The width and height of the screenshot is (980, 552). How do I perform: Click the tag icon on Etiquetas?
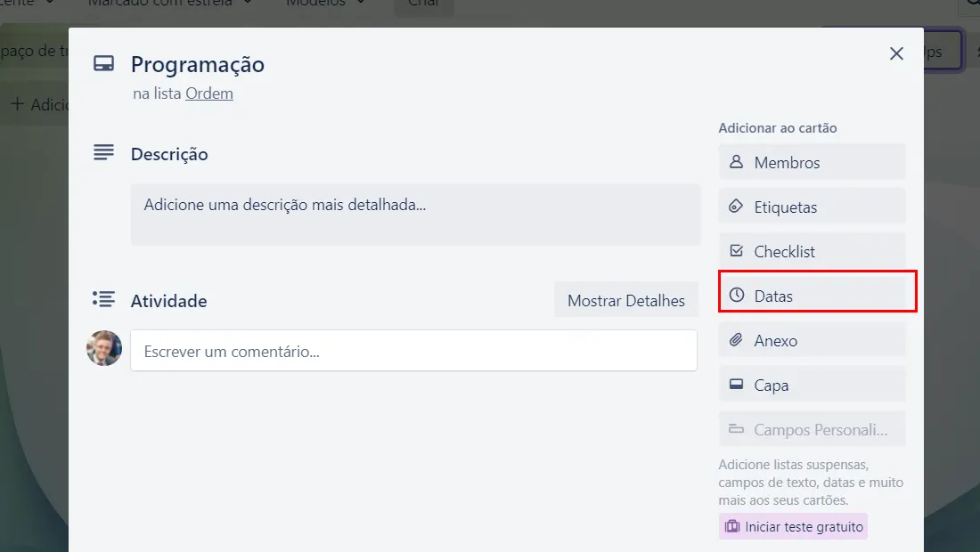point(736,206)
